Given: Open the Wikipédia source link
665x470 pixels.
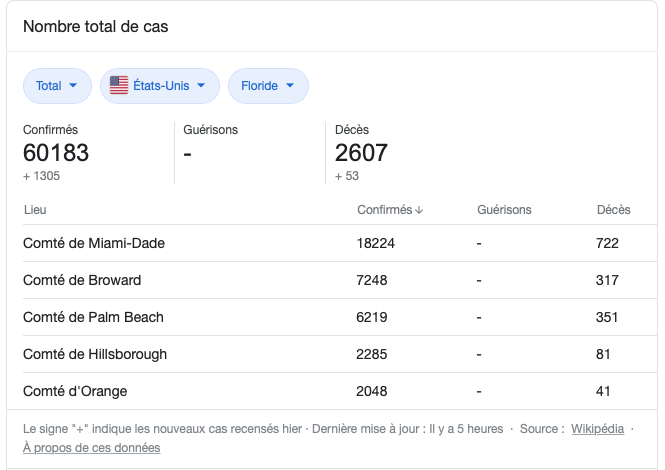Looking at the screenshot, I should coord(597,429).
